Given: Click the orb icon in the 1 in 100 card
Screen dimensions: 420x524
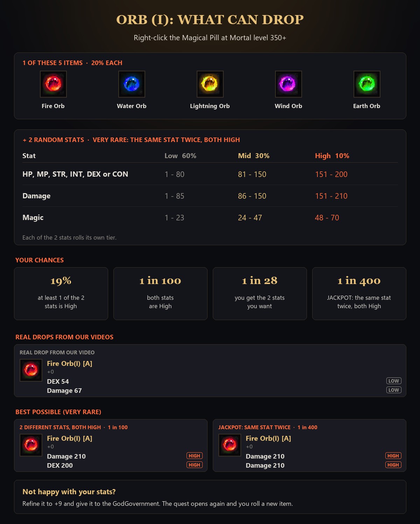Looking at the screenshot, I should pos(31,445).
